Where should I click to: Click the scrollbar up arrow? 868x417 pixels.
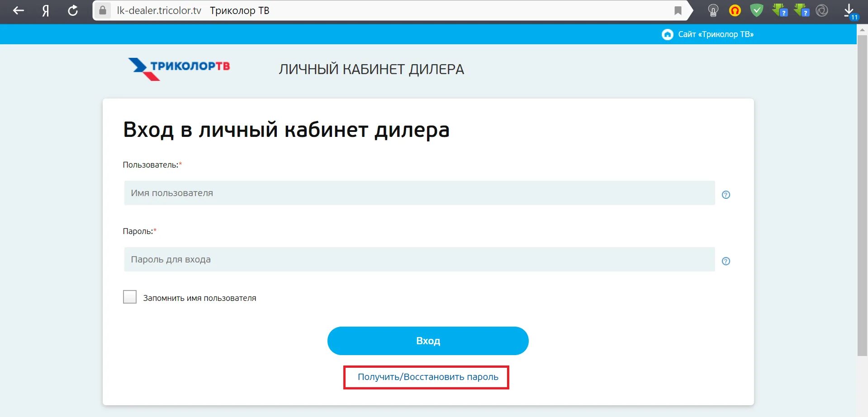click(862, 30)
